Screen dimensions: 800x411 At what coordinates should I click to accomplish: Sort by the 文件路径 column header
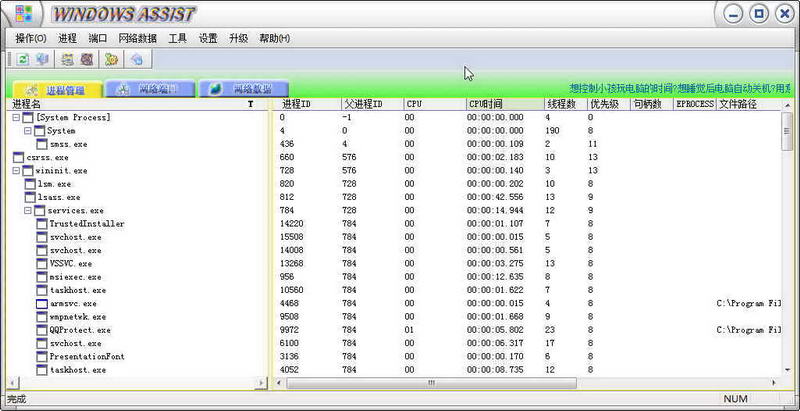point(748,104)
